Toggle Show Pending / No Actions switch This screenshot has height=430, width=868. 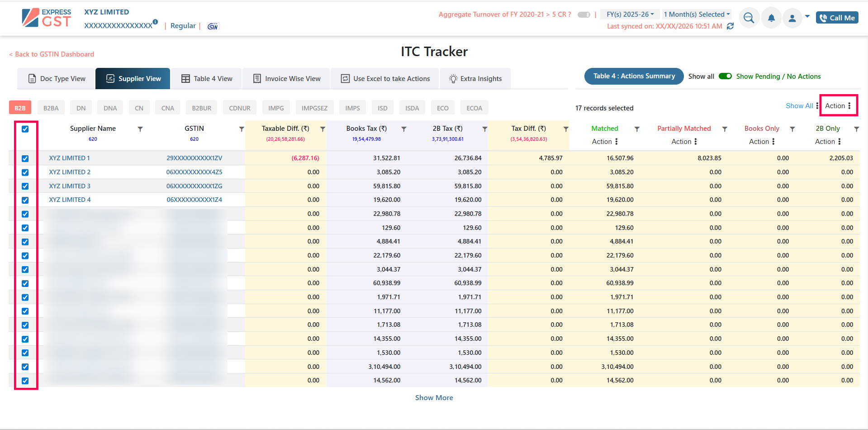tap(725, 76)
